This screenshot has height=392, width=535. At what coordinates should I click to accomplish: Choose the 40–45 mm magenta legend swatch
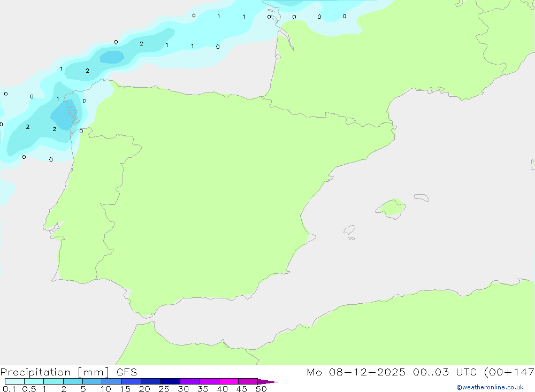tap(228, 381)
